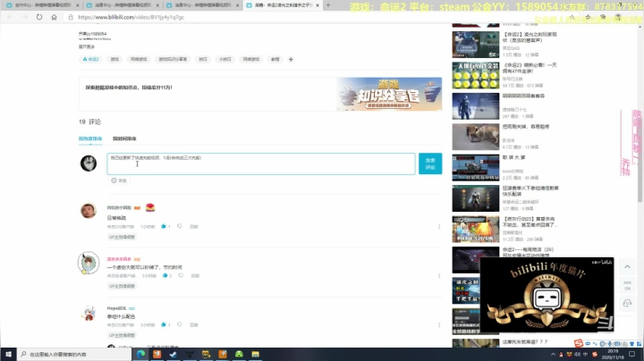
Task: Select sort by time comment tab
Action: 124,139
